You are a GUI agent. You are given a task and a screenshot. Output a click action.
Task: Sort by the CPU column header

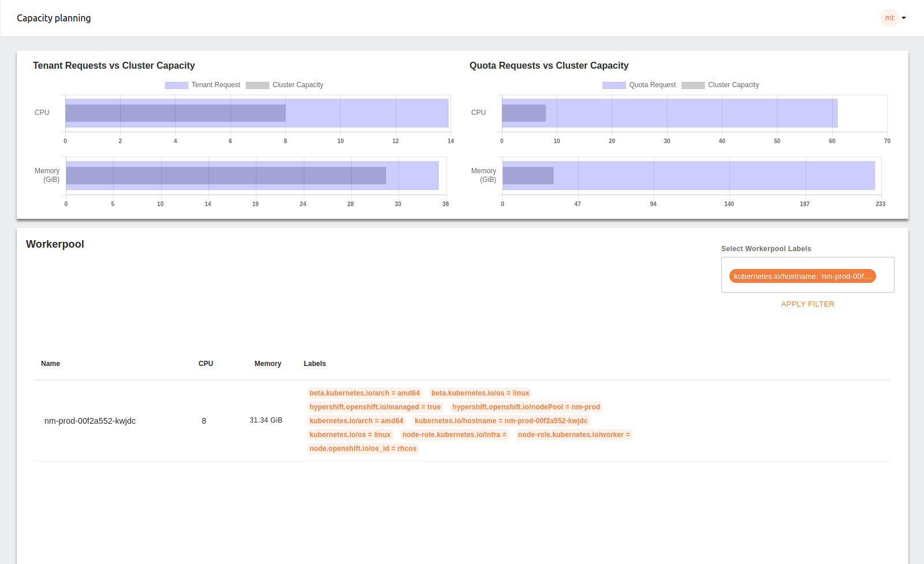pyautogui.click(x=206, y=364)
